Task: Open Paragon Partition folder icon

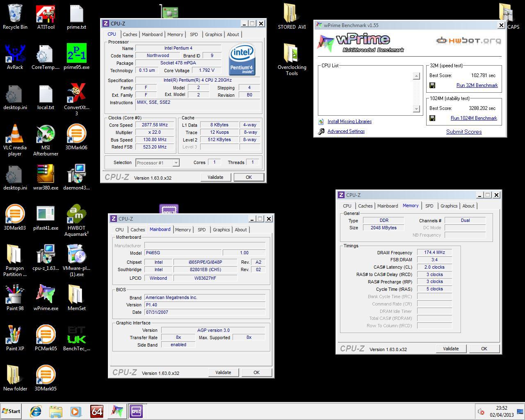Action: [15, 260]
